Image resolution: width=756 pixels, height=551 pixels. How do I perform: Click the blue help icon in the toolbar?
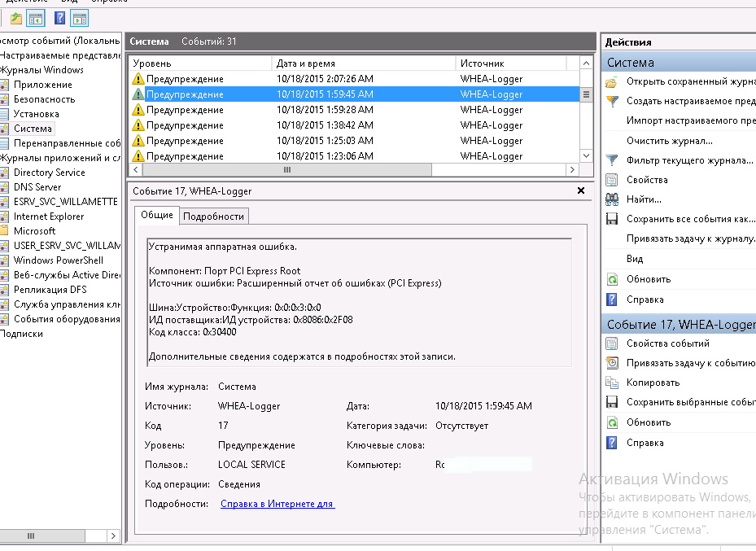coord(59,19)
